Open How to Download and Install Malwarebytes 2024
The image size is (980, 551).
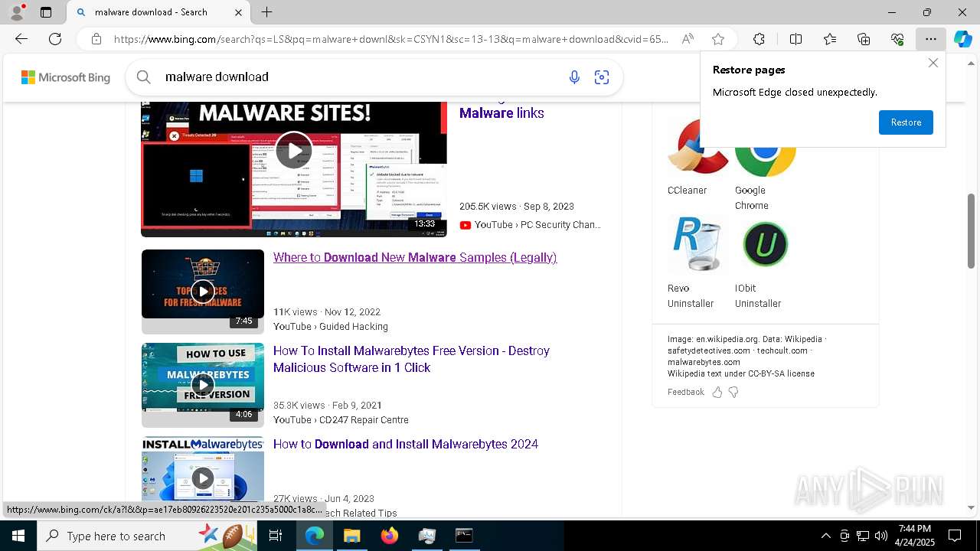(x=406, y=444)
